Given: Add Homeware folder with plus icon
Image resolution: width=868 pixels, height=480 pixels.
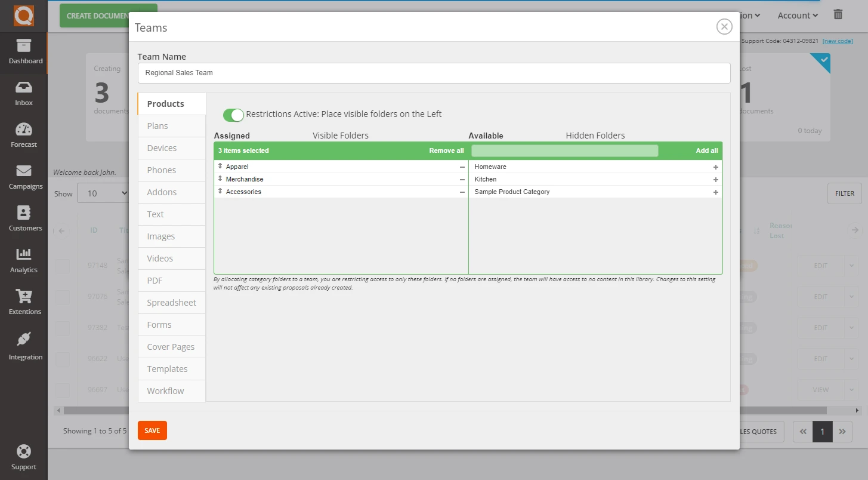Looking at the screenshot, I should point(715,167).
